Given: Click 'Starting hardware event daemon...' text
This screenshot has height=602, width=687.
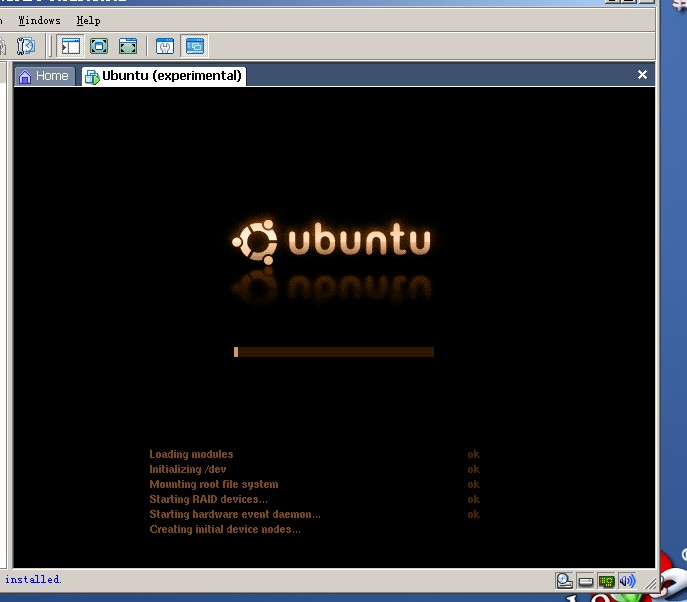Looking at the screenshot, I should pyautogui.click(x=235, y=514).
